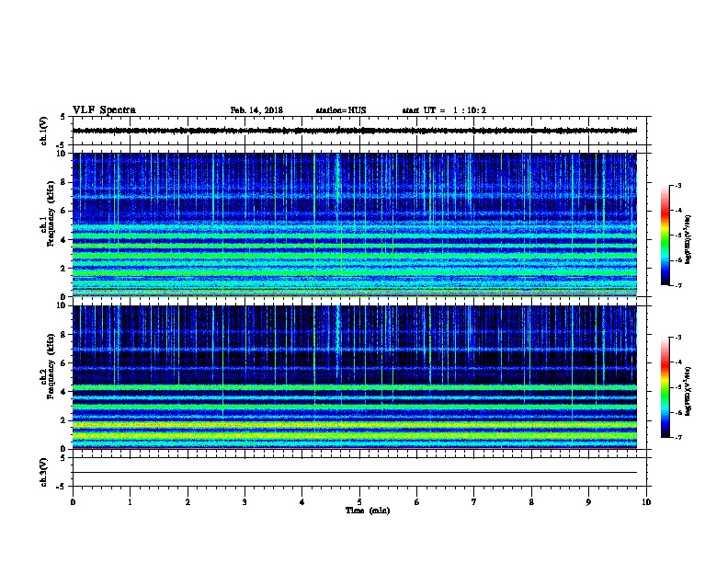Click time axis tick label "9"
Image resolution: width=728 pixels, height=563 pixels.
[588, 502]
